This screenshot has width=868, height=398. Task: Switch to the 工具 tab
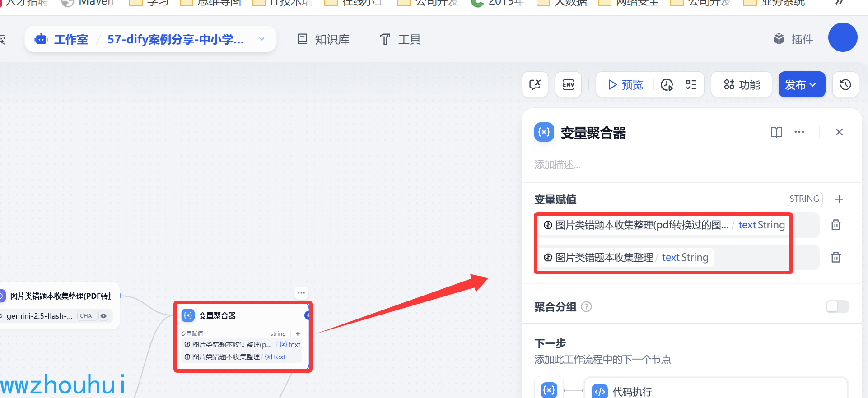click(x=400, y=39)
